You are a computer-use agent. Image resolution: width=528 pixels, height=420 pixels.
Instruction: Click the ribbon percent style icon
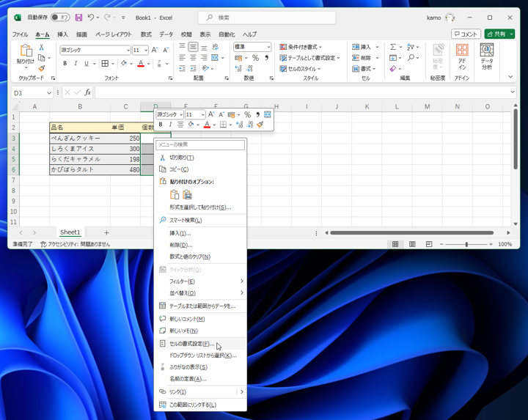256,58
